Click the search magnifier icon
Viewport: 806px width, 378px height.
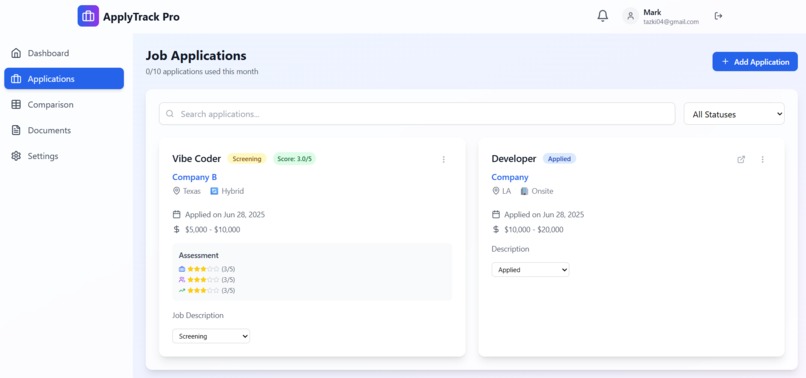170,114
